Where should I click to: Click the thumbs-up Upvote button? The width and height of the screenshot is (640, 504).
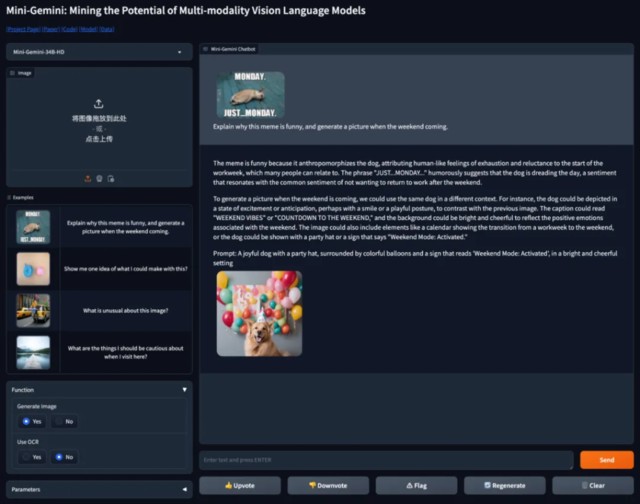pos(240,485)
